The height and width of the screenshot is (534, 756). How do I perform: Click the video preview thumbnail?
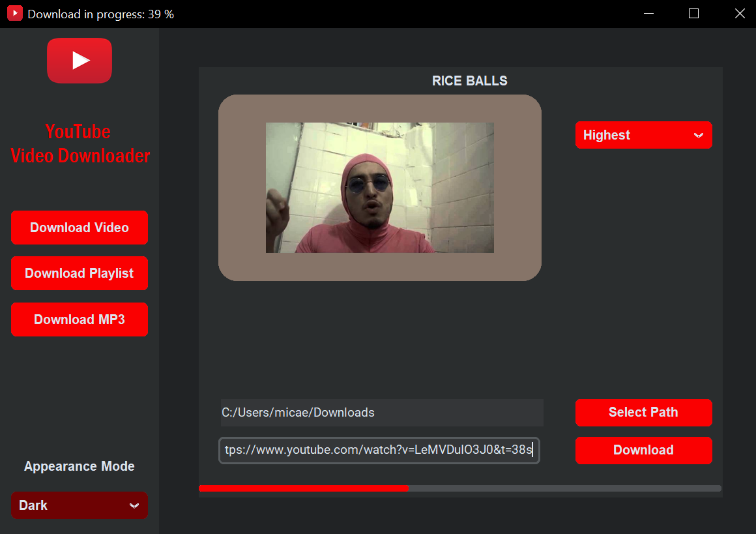coord(379,187)
